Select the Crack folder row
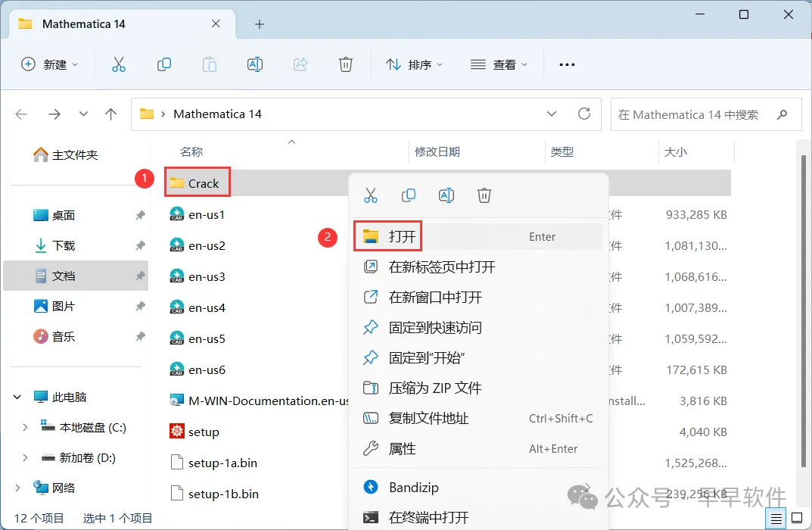Screen dimensions: 812x530 tap(448, 183)
